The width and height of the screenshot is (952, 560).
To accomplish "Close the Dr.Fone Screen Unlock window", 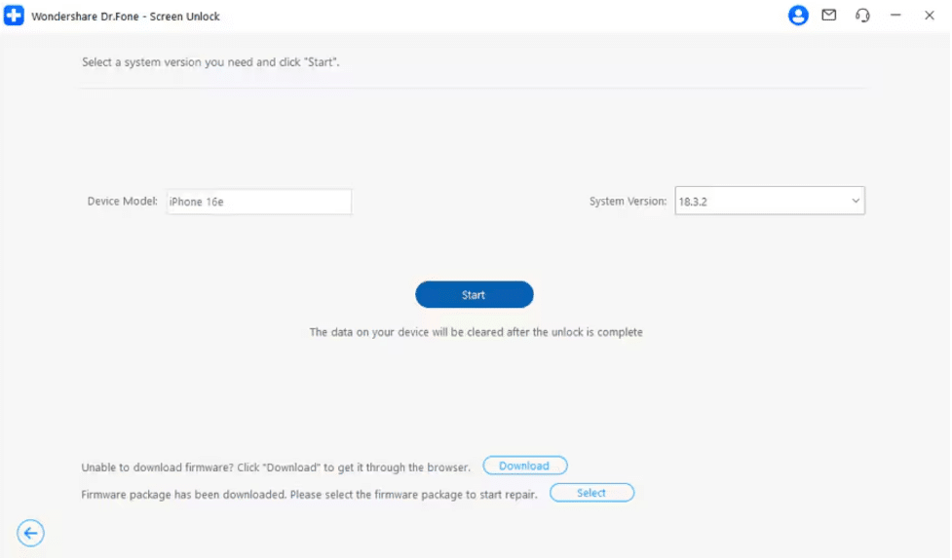I will (931, 16).
